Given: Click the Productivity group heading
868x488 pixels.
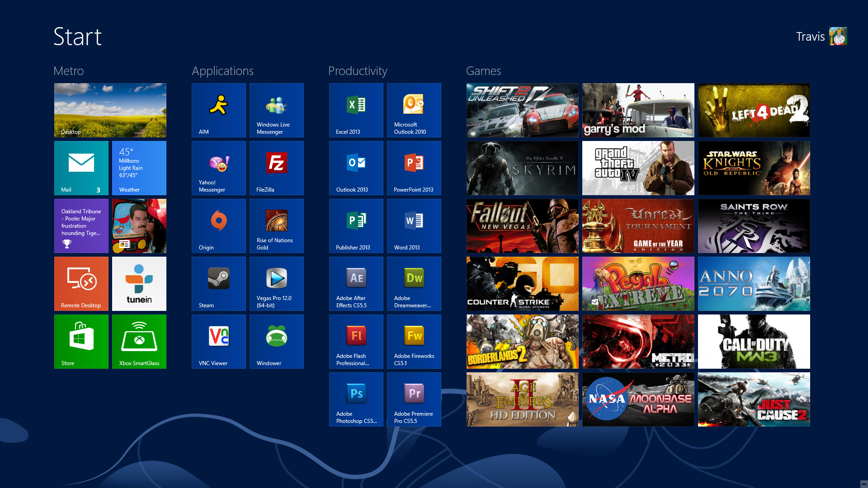Looking at the screenshot, I should (358, 71).
